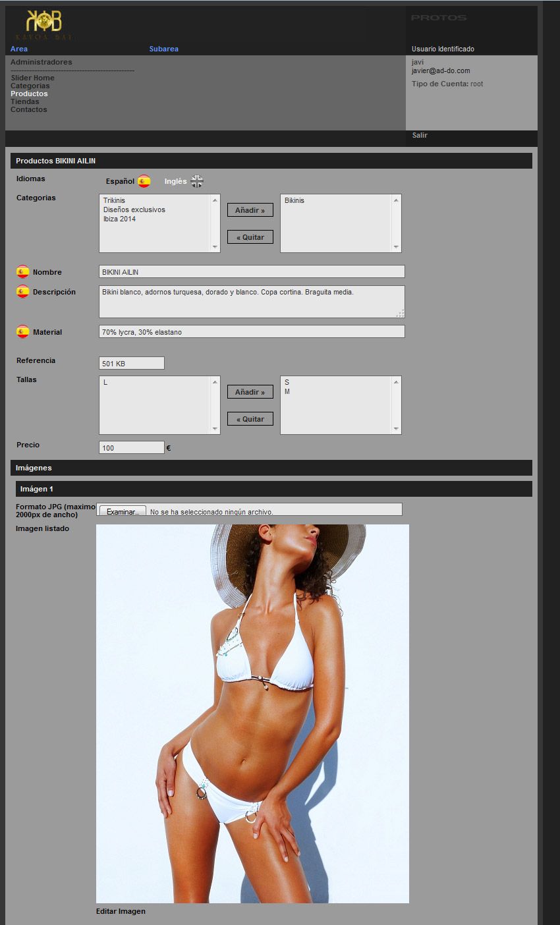Open Contactos menu item
The image size is (560, 925).
(x=28, y=109)
